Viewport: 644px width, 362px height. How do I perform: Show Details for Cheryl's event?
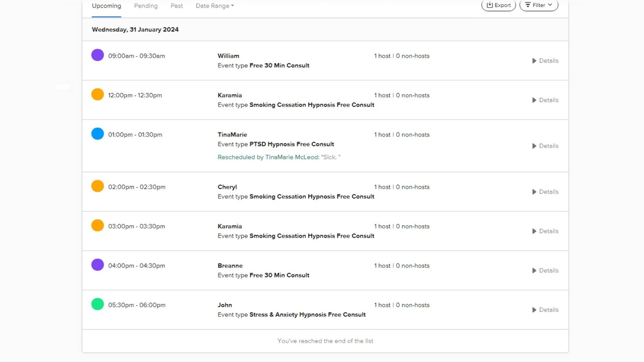point(545,192)
